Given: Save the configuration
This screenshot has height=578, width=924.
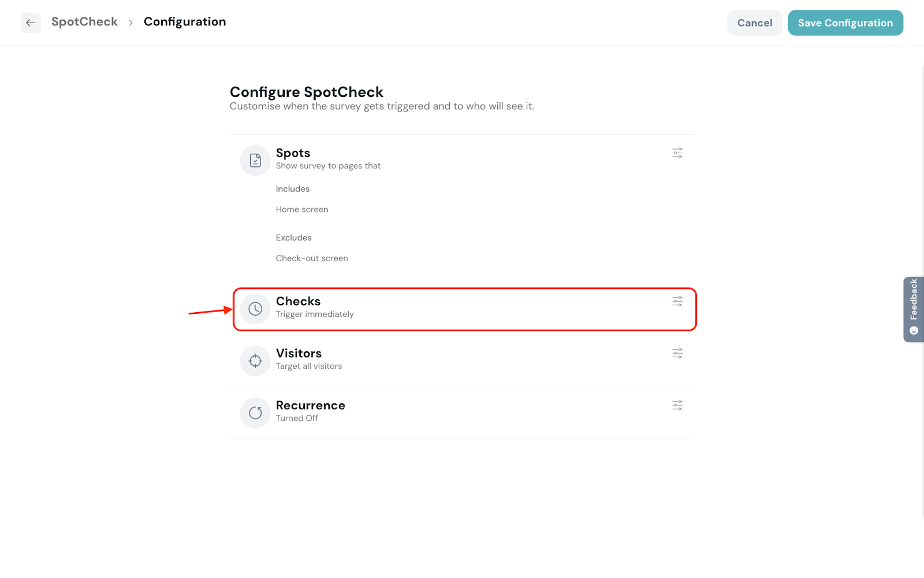Looking at the screenshot, I should point(845,23).
